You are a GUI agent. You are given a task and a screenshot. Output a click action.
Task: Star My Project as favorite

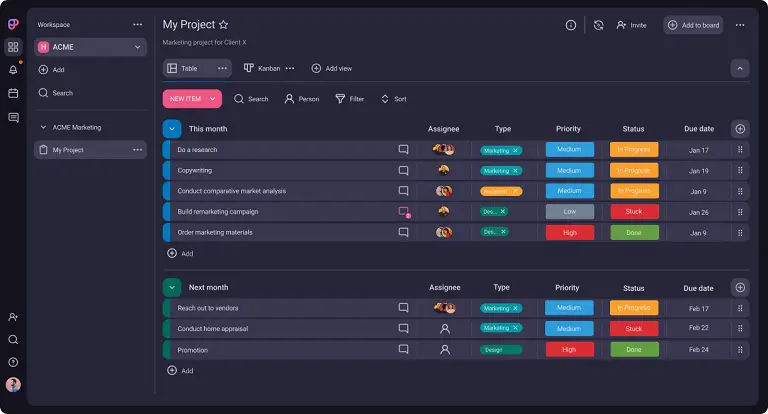click(224, 25)
